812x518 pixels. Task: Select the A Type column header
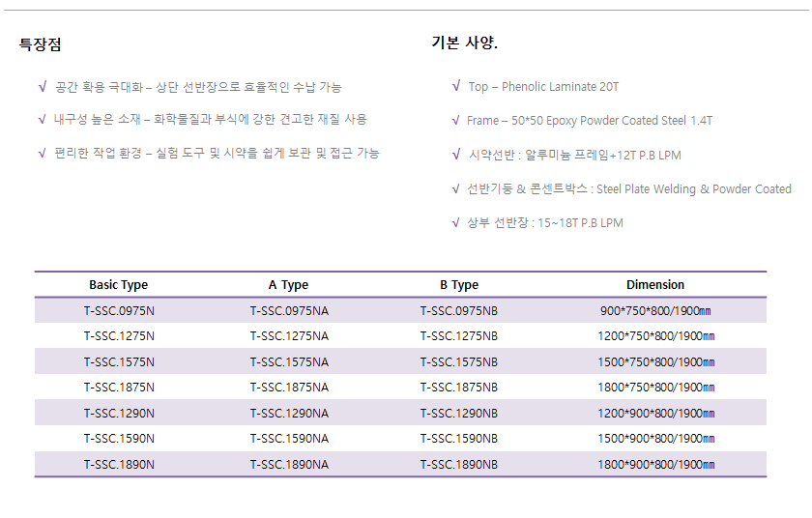tap(288, 285)
